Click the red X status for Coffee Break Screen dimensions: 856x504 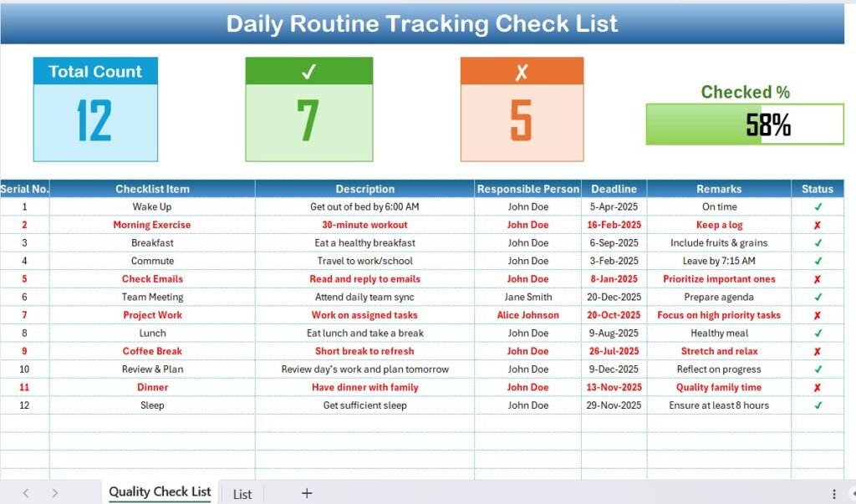tap(818, 351)
